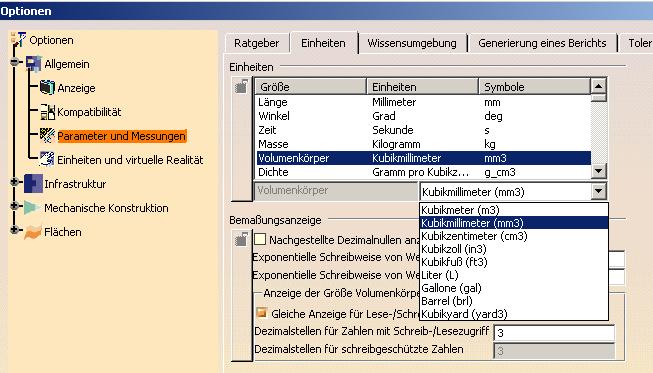Click the disabled schreibgeschützte Zahlen field
This screenshot has width=653, height=373.
pos(554,351)
